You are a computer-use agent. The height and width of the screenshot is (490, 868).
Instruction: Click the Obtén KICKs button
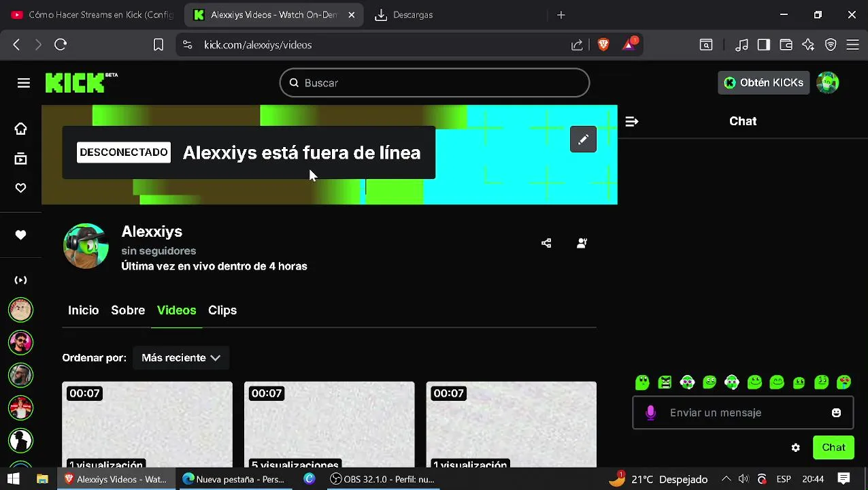pos(764,83)
